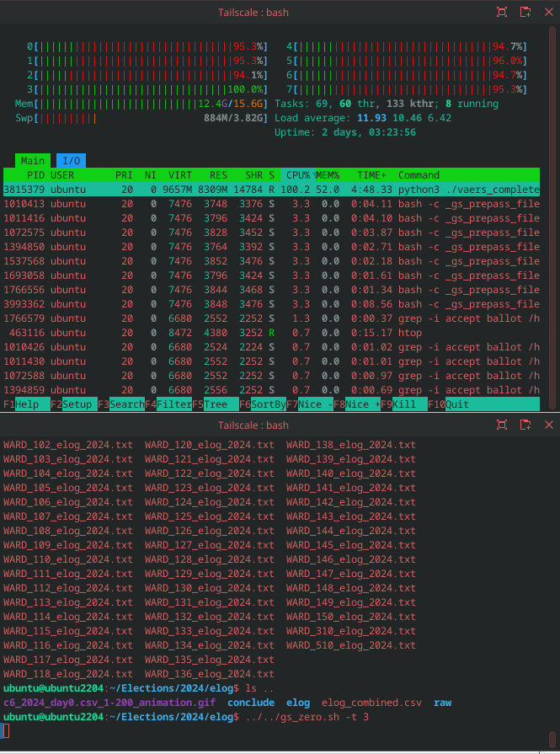This screenshot has height=754, width=560.
Task: Click F9 Kill in htop
Action: point(403,404)
